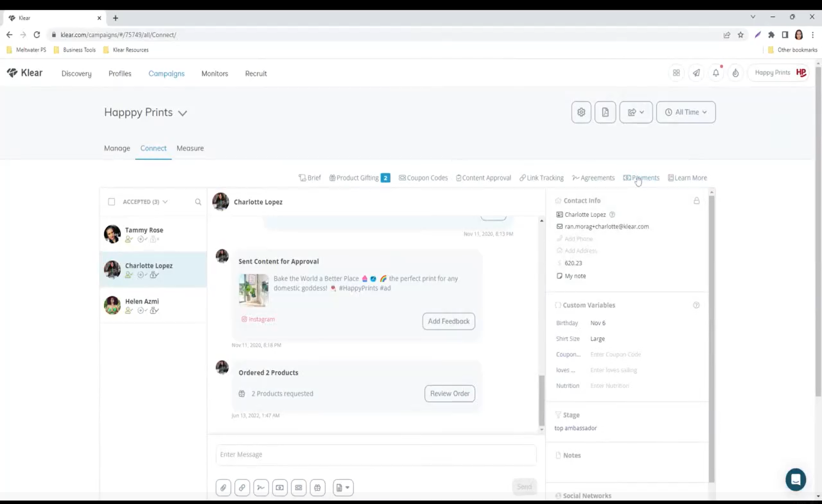Click the paper plane messaging icon in the header
The width and height of the screenshot is (822, 504).
click(x=696, y=73)
